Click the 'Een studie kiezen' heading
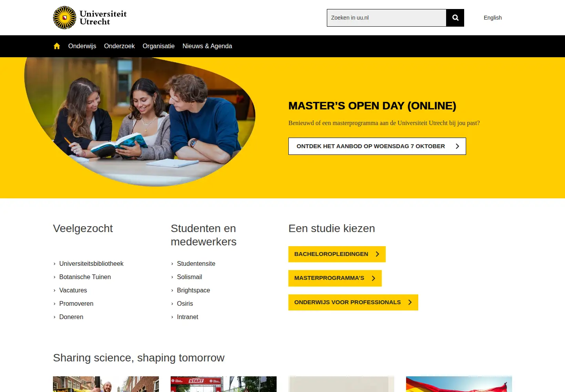 point(332,229)
